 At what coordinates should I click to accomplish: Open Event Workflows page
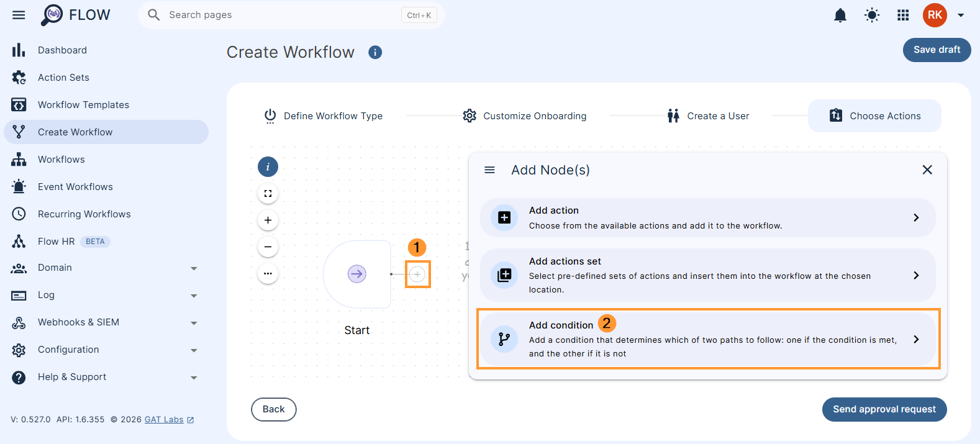(x=106, y=186)
